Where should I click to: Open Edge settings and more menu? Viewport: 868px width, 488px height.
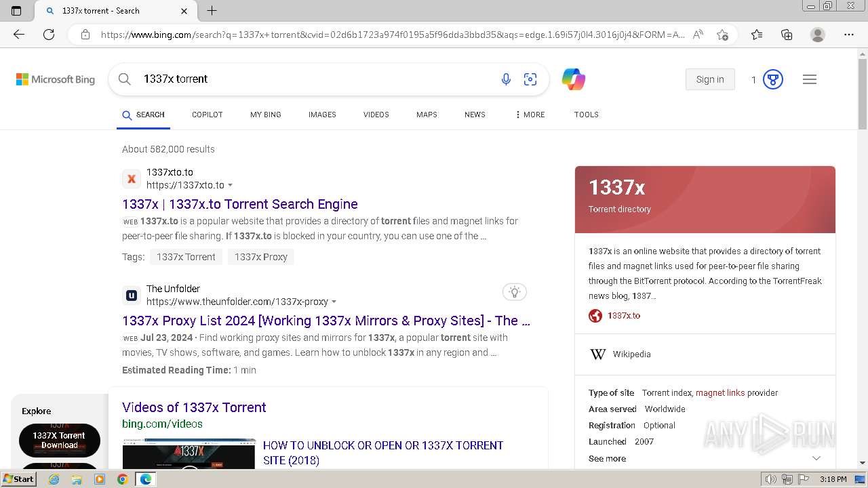click(849, 35)
